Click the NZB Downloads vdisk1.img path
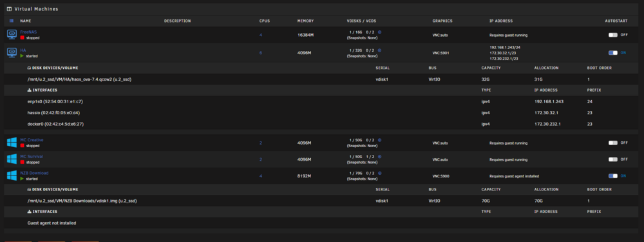Screen dimensions: 644x242 tap(82, 201)
